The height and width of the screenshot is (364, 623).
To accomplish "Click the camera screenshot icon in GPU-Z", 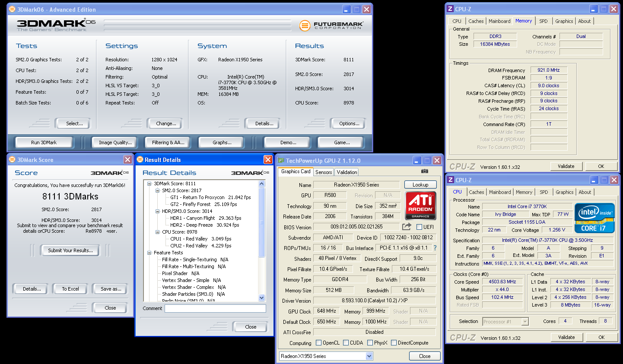I will (425, 171).
